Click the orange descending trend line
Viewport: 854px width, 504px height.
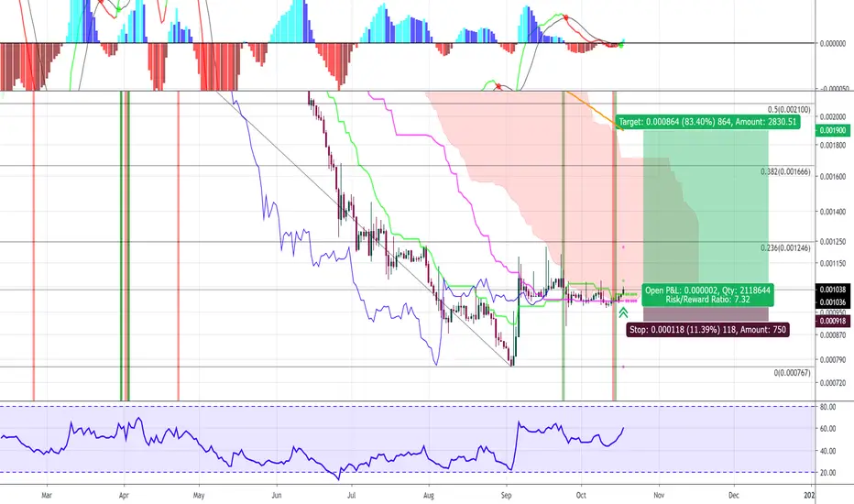tap(594, 111)
